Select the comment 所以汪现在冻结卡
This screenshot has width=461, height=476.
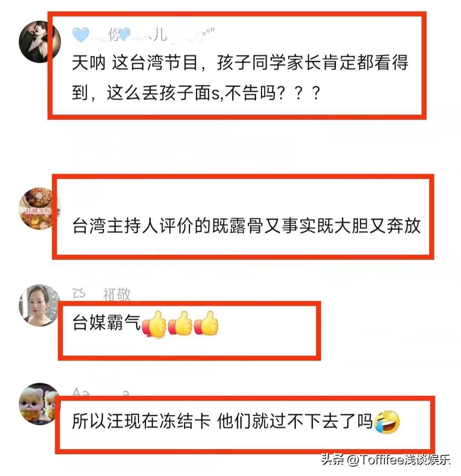[x=222, y=421]
